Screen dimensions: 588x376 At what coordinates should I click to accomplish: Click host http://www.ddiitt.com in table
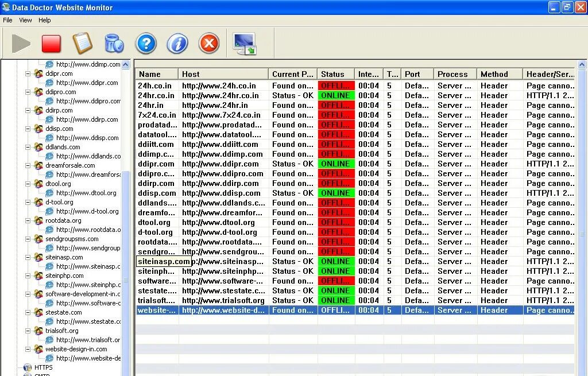[x=220, y=144]
